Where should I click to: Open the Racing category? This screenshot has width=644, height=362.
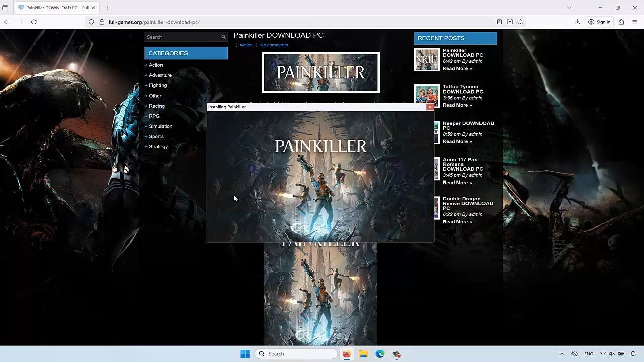[x=156, y=106]
